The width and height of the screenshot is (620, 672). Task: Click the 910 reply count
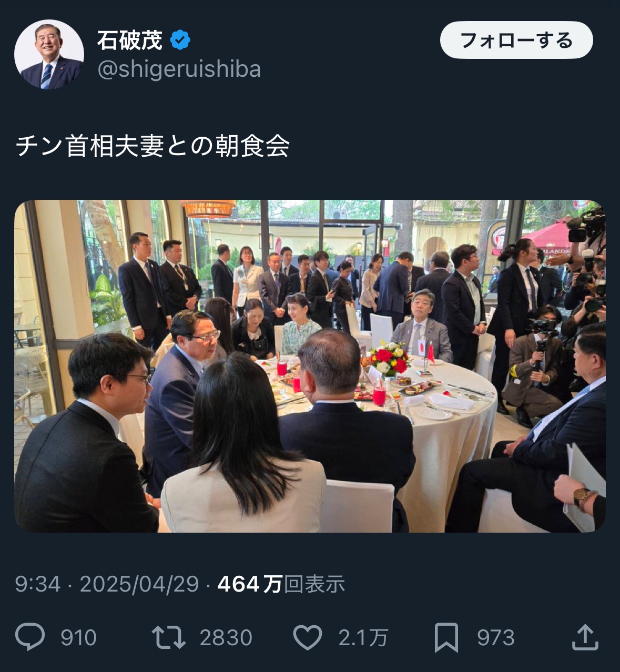click(x=79, y=638)
